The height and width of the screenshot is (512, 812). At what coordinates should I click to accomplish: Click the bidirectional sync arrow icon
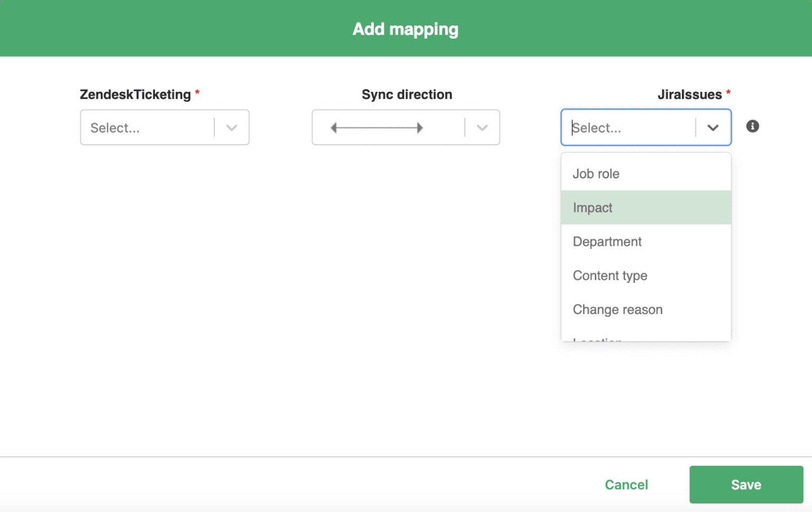pyautogui.click(x=375, y=127)
